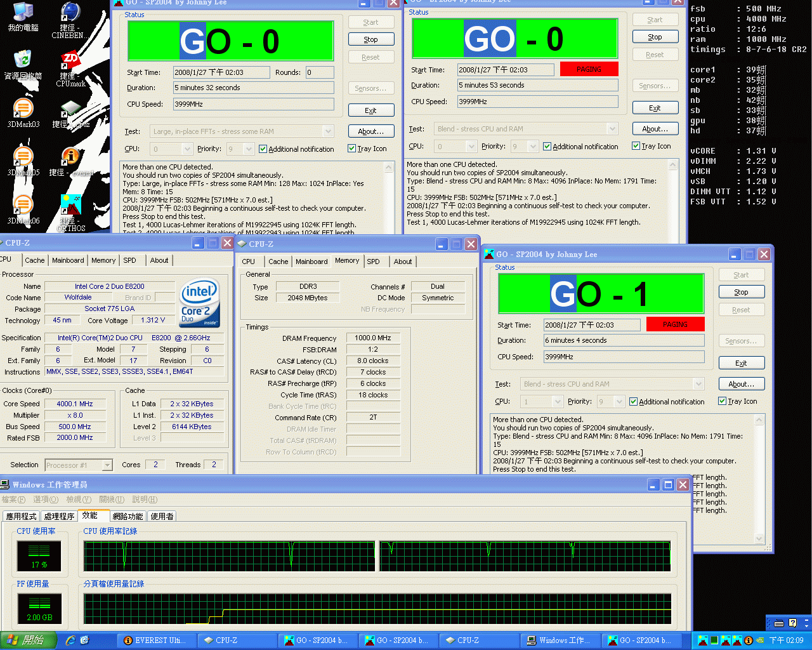Click the clock showing 下午 02:09
The height and width of the screenshot is (650, 812).
tap(786, 640)
